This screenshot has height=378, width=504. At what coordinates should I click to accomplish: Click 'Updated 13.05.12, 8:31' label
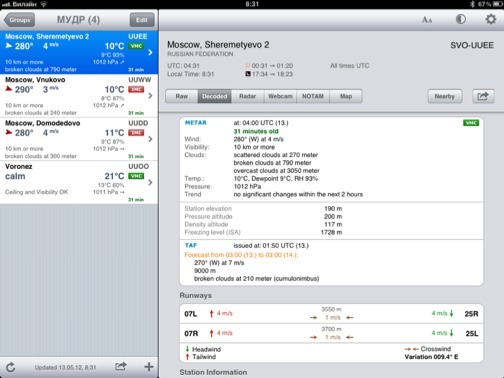65,367
